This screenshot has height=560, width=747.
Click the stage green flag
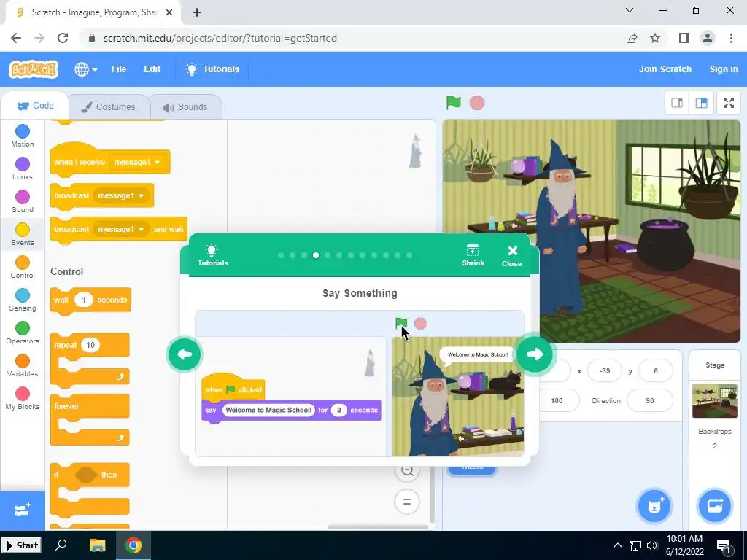454,102
